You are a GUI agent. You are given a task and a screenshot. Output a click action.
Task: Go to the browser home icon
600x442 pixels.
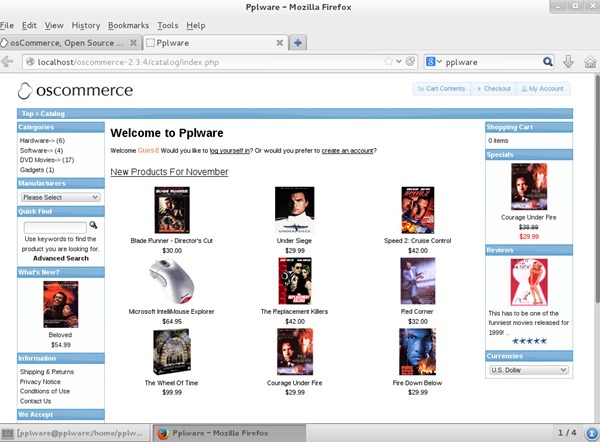pyautogui.click(x=590, y=62)
